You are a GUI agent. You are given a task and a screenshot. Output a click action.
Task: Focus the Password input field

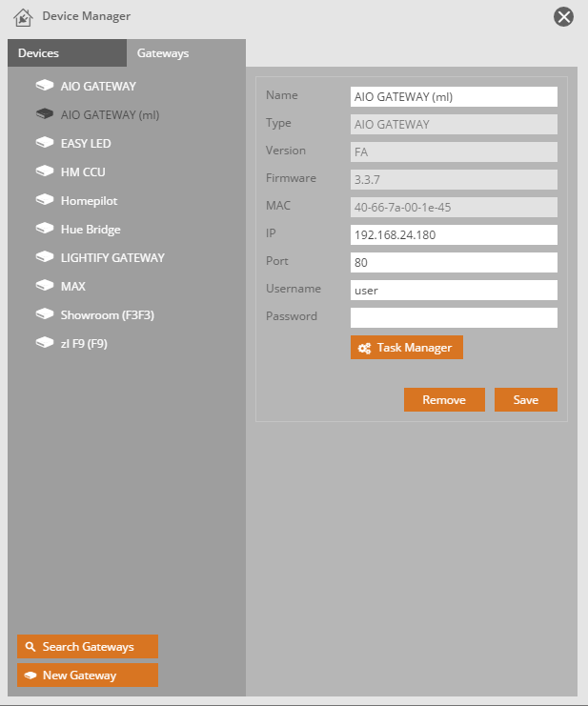[x=454, y=317]
